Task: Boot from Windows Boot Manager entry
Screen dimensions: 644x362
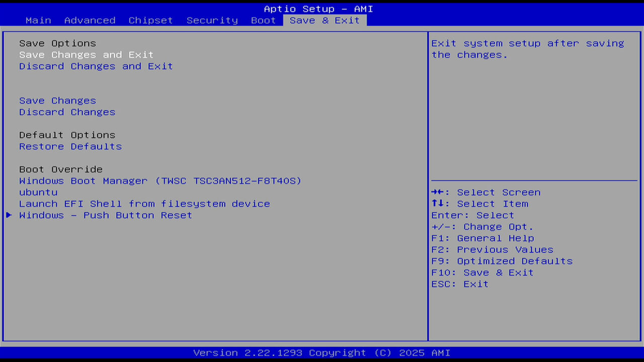Action: click(x=160, y=181)
